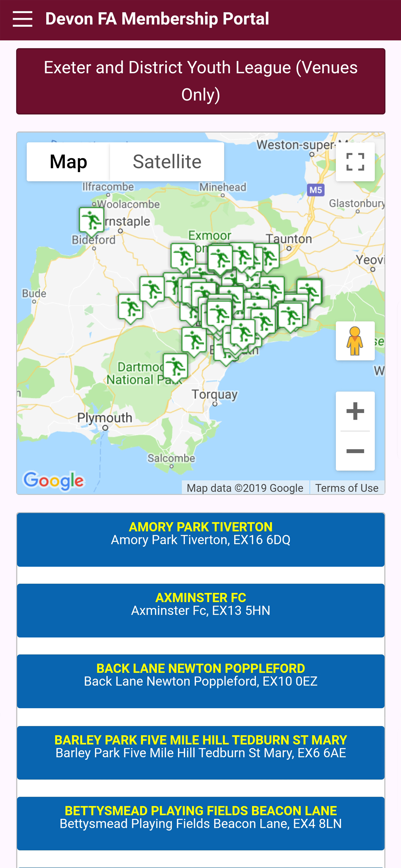Viewport: 401px width, 868px height.
Task: Select Bettysmead Playing Fields Beacon Lane venue
Action: click(x=201, y=823)
